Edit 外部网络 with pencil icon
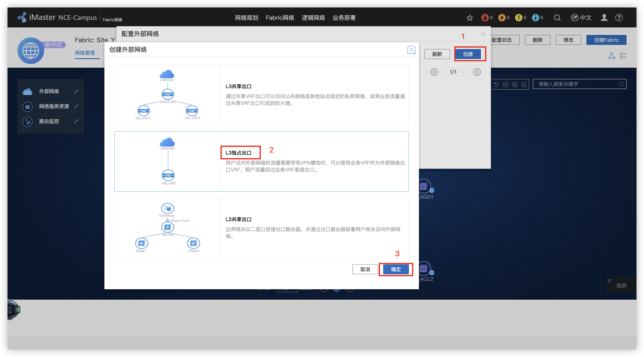 pyautogui.click(x=77, y=91)
